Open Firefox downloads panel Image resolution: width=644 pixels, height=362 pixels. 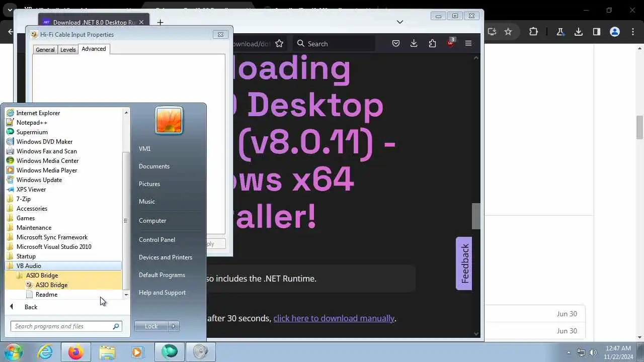pyautogui.click(x=414, y=44)
